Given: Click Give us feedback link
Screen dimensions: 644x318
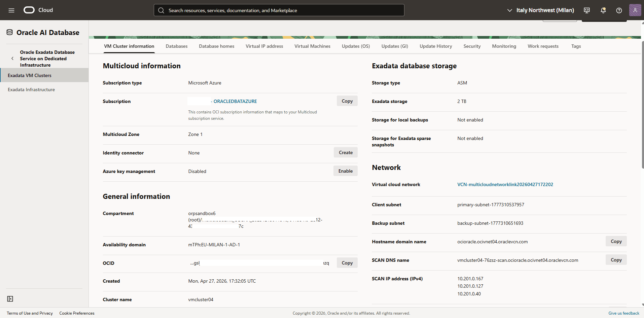Looking at the screenshot, I should pos(623,313).
